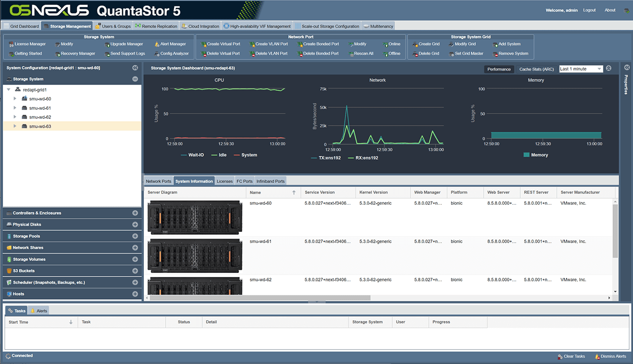Toggle the Memory legend entry

536,155
